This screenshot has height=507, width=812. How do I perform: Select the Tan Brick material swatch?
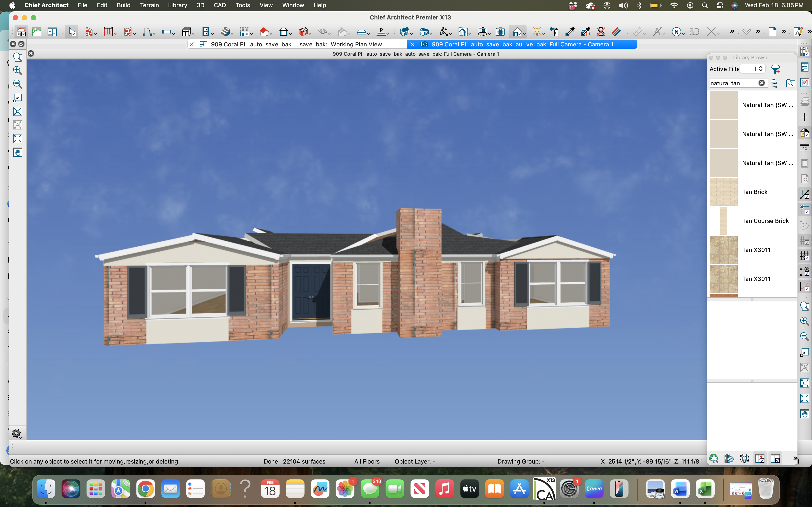pyautogui.click(x=723, y=192)
